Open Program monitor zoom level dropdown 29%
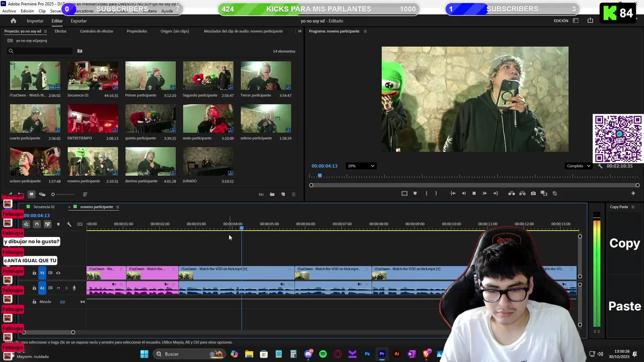 [x=361, y=166]
